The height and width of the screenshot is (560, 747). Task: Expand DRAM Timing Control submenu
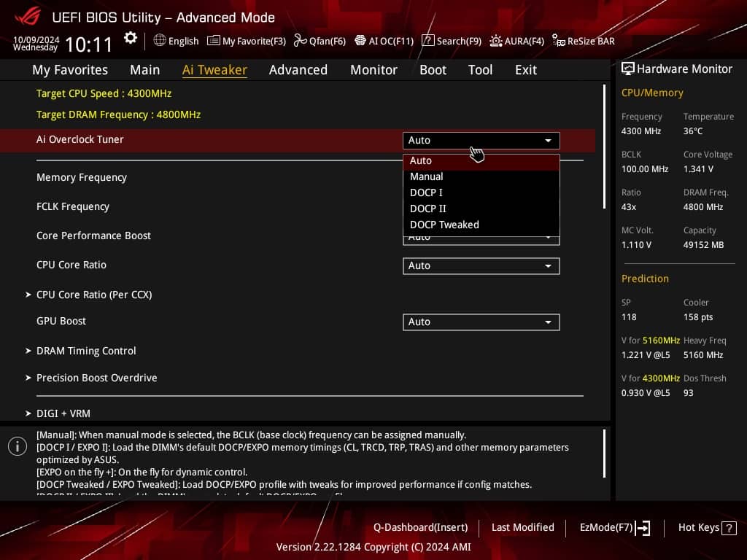coord(86,351)
